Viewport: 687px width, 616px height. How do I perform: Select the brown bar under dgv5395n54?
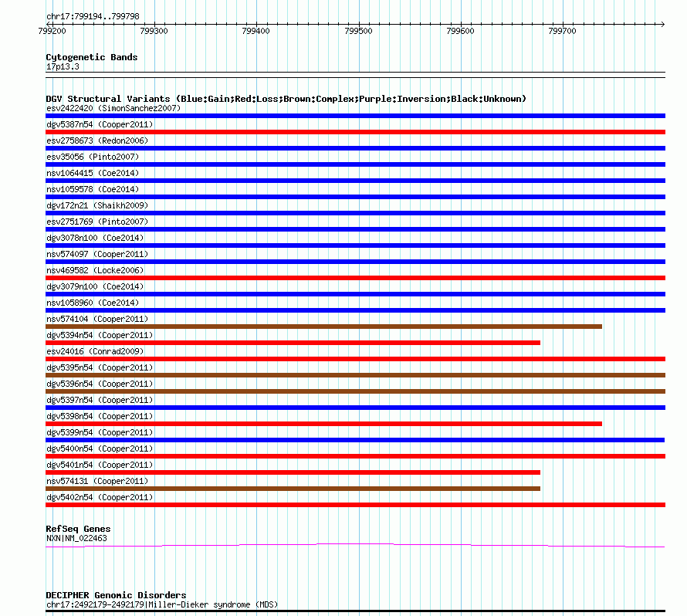pyautogui.click(x=355, y=375)
